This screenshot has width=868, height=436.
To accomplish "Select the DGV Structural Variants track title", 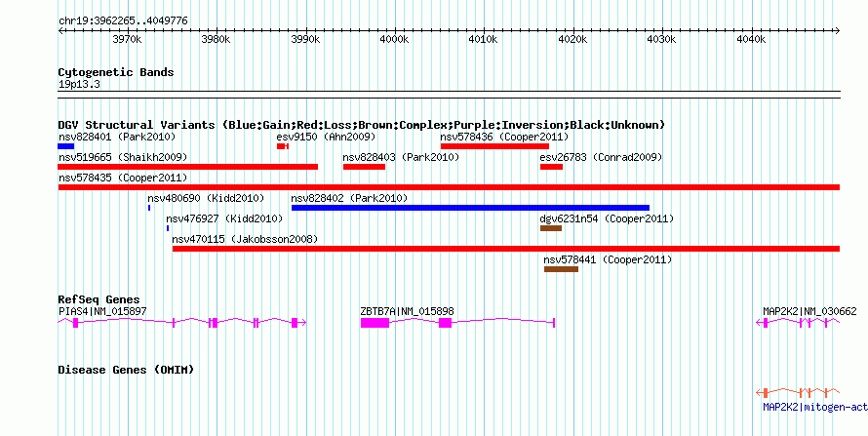I will coord(362,125).
